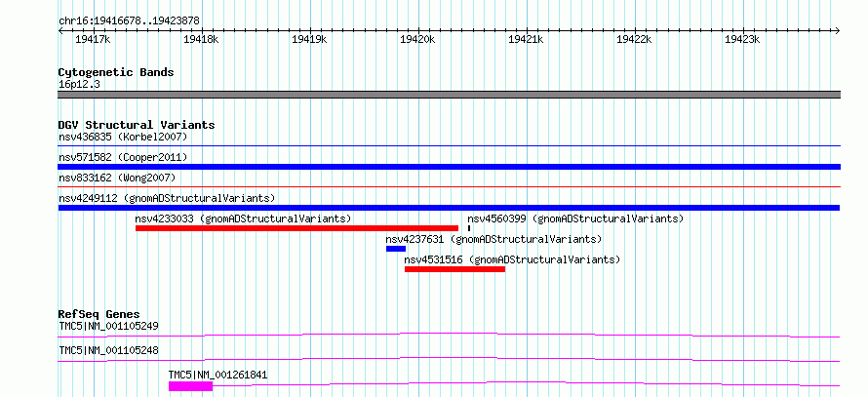Click the 19423k ruler position
Image resolution: width=868 pixels, height=397 pixels.
742,39
